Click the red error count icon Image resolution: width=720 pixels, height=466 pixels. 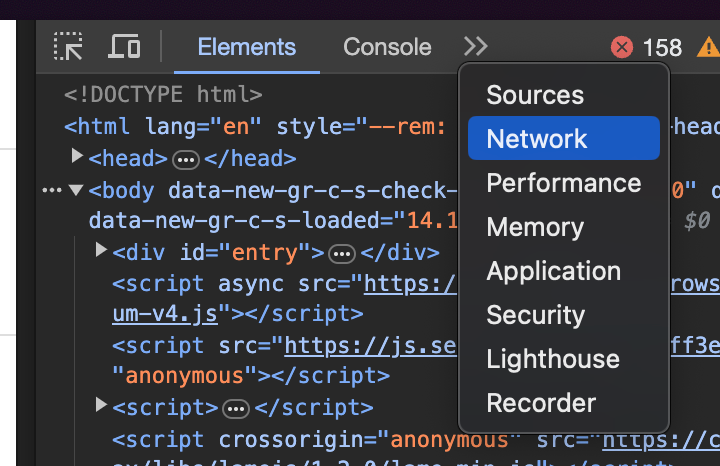click(622, 47)
